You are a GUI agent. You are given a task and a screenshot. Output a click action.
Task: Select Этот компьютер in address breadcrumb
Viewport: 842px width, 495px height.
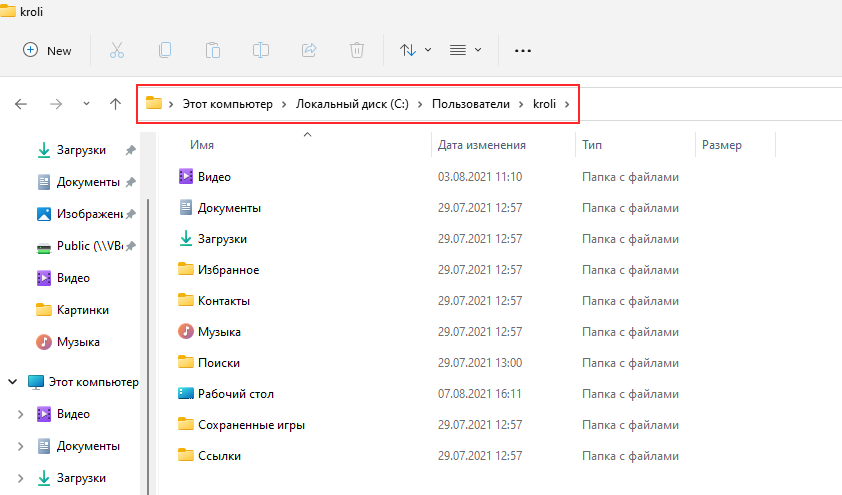tap(228, 104)
